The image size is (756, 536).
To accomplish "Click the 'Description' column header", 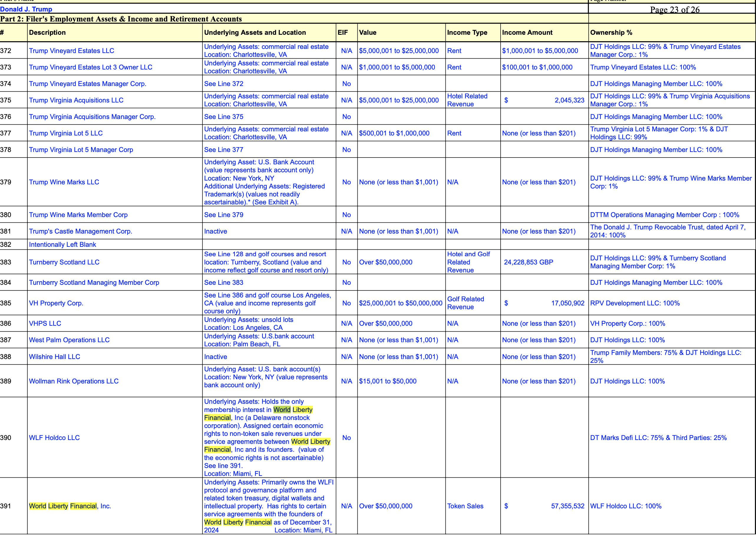I will [x=47, y=32].
